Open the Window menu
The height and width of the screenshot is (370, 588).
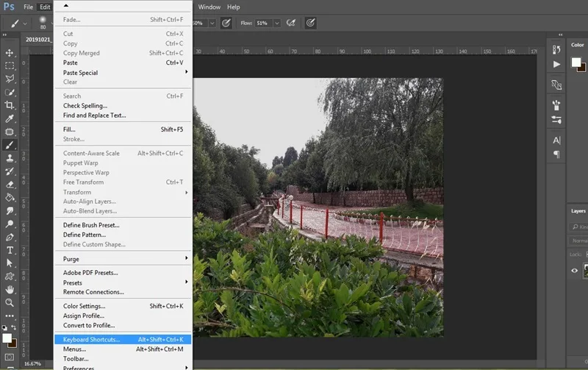(x=209, y=7)
